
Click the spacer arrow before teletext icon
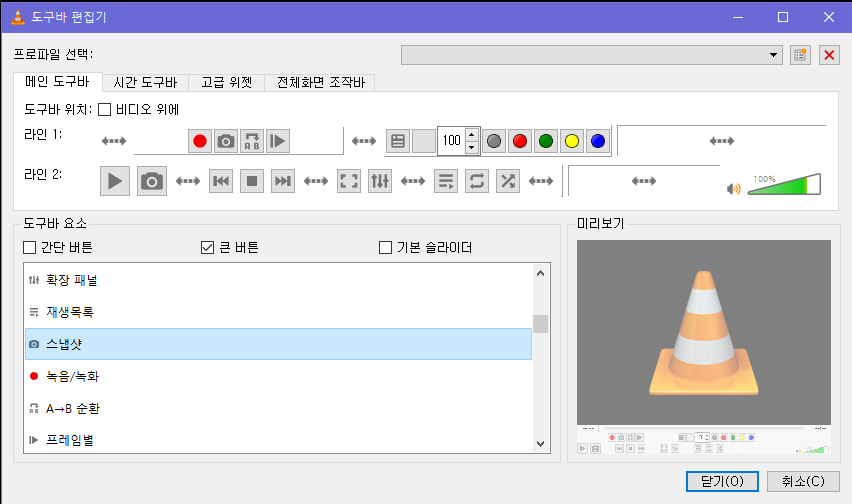click(x=364, y=141)
